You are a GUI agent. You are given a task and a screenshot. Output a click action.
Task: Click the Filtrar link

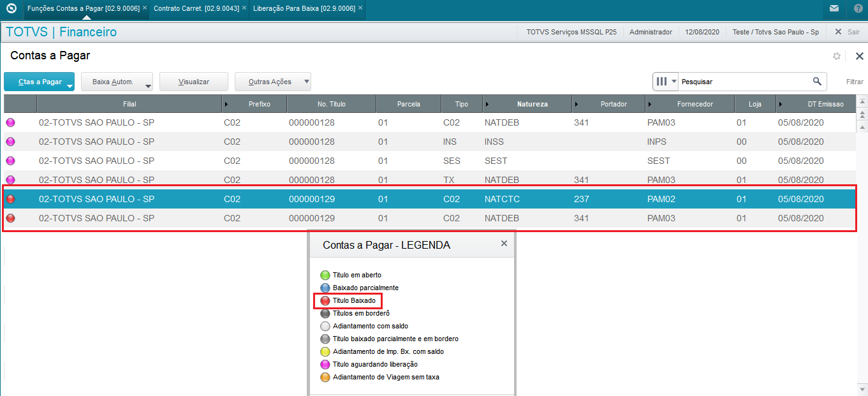[x=855, y=82]
